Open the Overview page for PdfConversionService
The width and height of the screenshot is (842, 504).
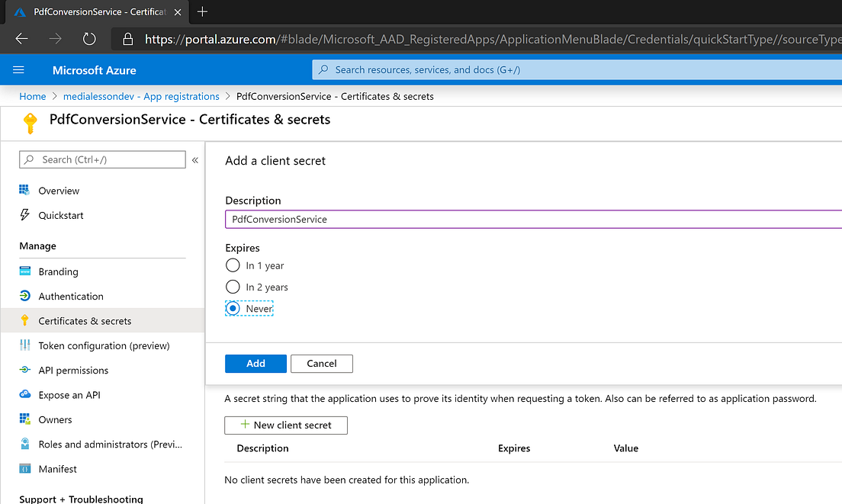coord(59,190)
